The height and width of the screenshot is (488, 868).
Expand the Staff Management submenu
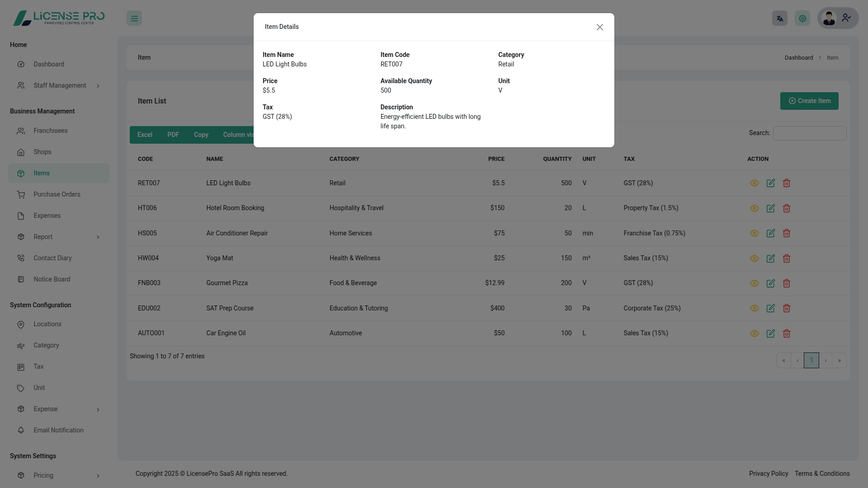(59, 85)
